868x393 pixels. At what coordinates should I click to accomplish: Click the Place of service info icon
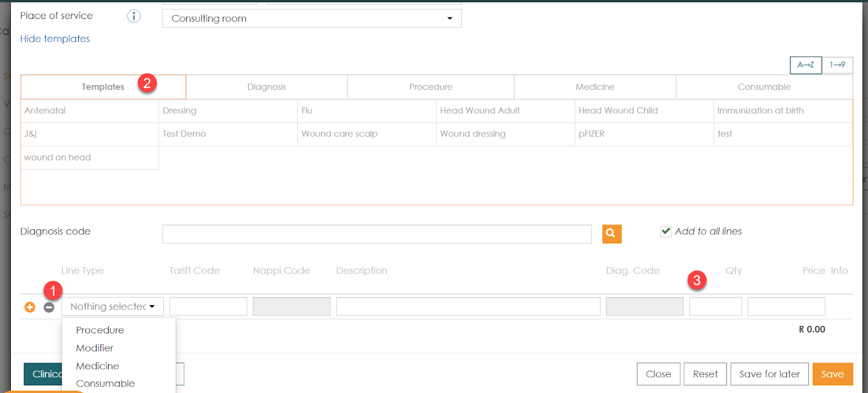click(x=133, y=16)
